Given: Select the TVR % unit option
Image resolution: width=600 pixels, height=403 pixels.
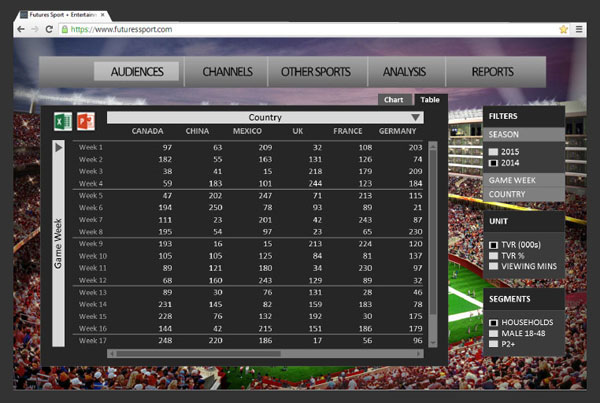Looking at the screenshot, I should [x=493, y=256].
